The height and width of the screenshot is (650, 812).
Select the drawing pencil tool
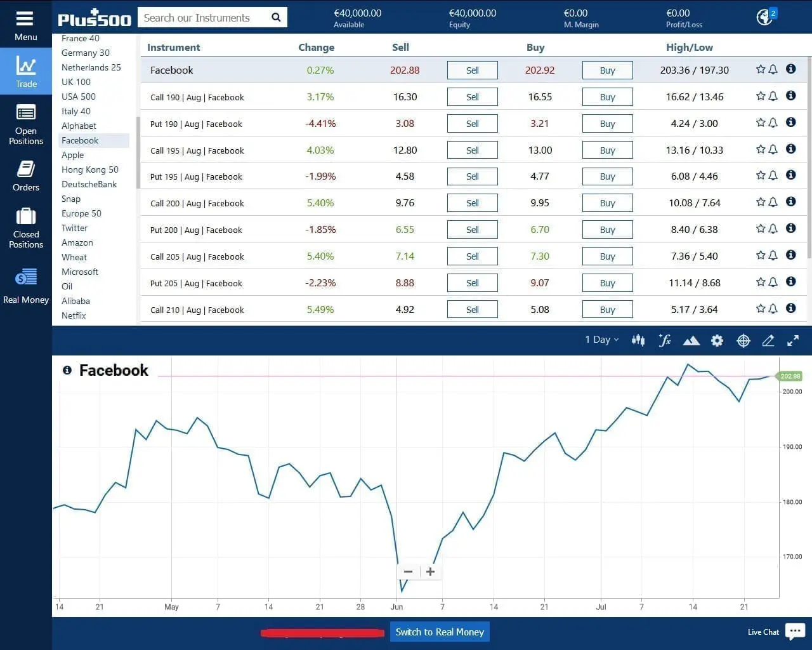pyautogui.click(x=768, y=340)
